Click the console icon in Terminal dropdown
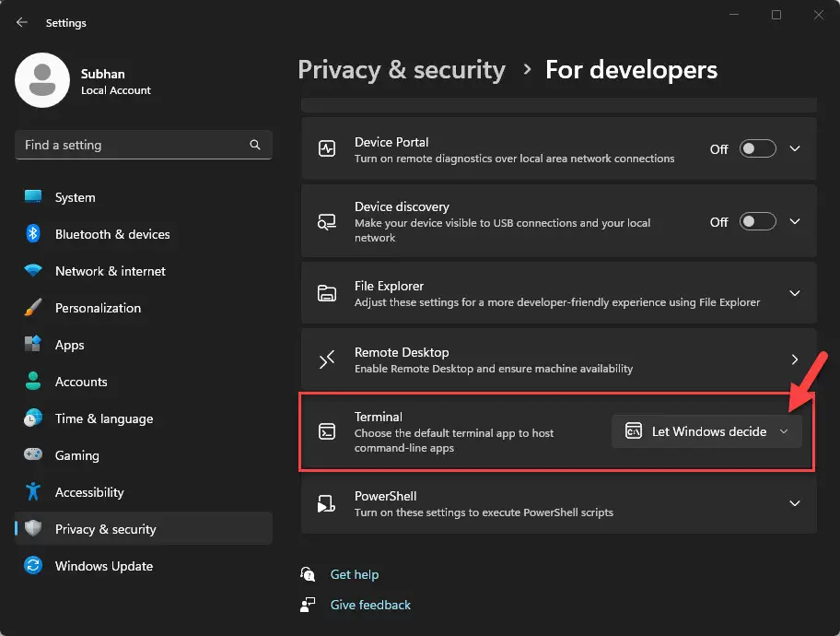Viewport: 840px width, 636px height. click(633, 431)
